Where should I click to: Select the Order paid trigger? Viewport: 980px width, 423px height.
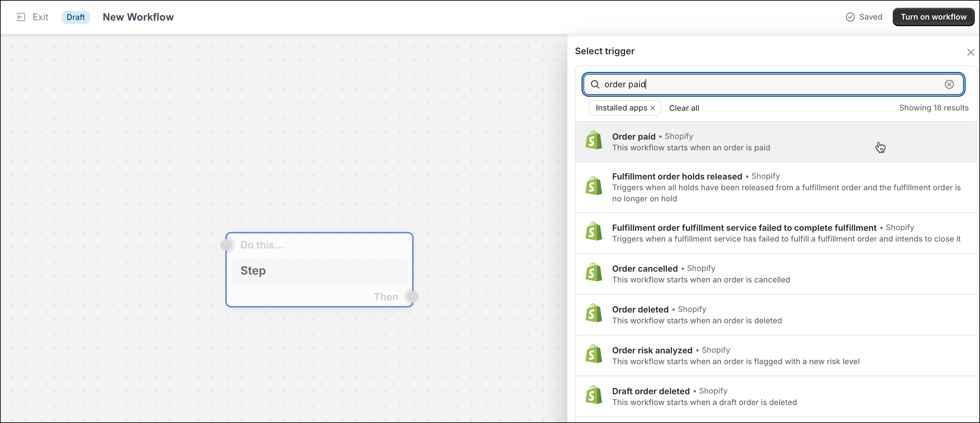click(x=776, y=142)
